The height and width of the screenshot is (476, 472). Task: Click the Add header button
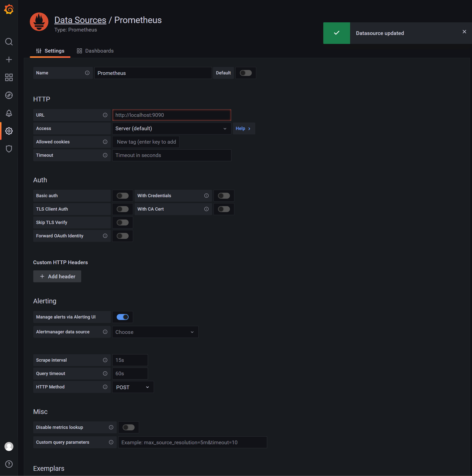coord(57,276)
